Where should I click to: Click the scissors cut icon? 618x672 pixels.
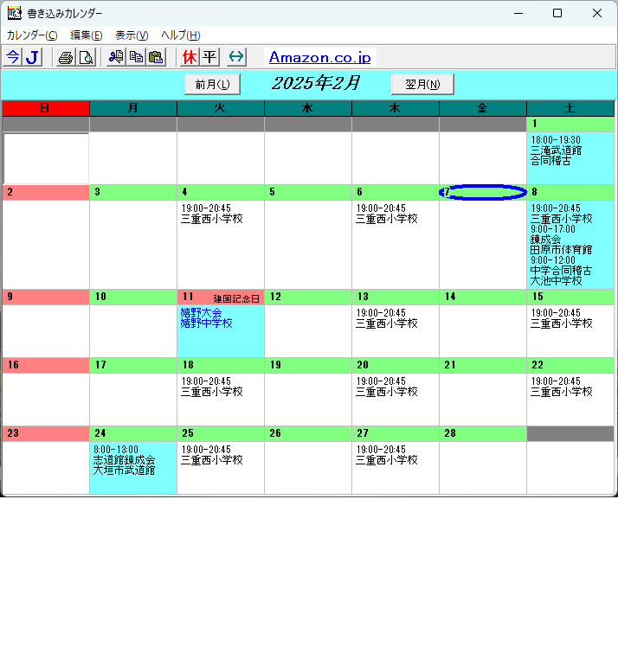(x=116, y=57)
